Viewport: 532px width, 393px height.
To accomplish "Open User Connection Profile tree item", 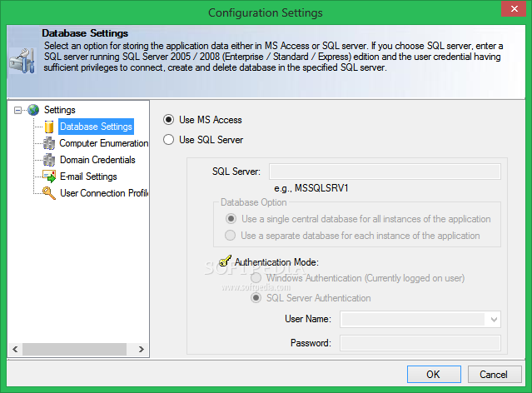I will 104,193.
